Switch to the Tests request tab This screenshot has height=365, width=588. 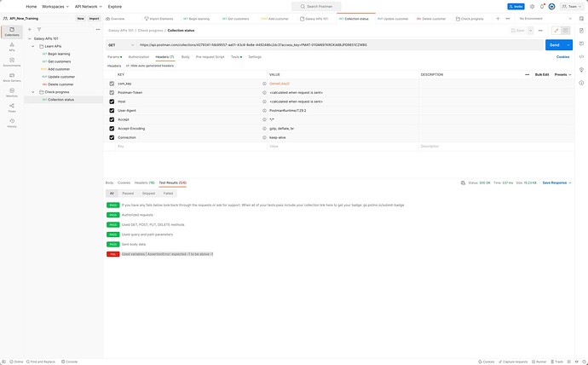[x=236, y=57]
